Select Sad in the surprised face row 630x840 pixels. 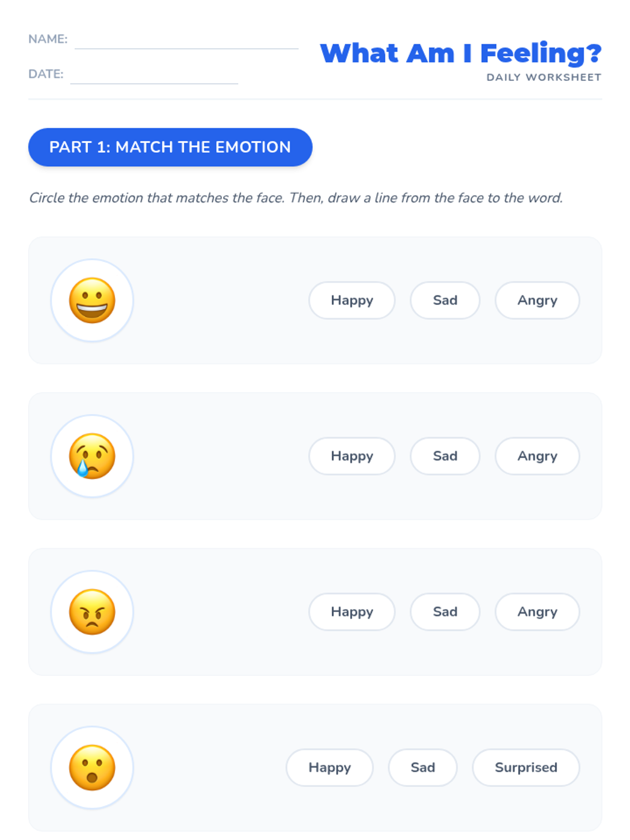423,768
